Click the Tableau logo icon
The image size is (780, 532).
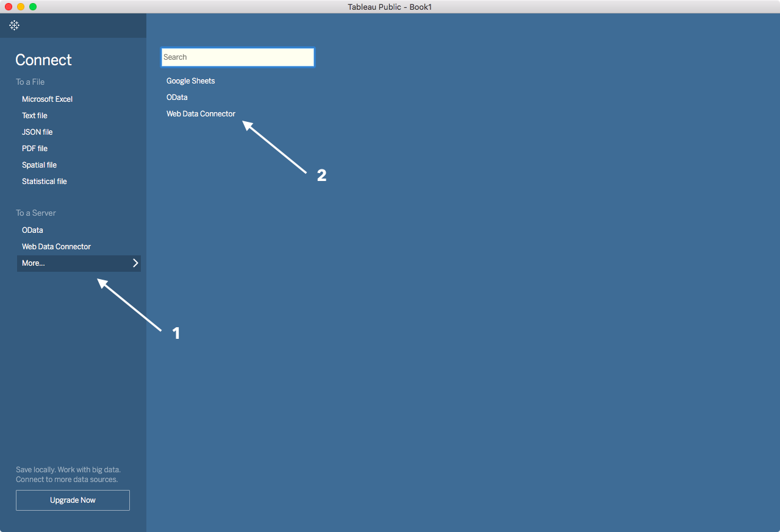14,25
